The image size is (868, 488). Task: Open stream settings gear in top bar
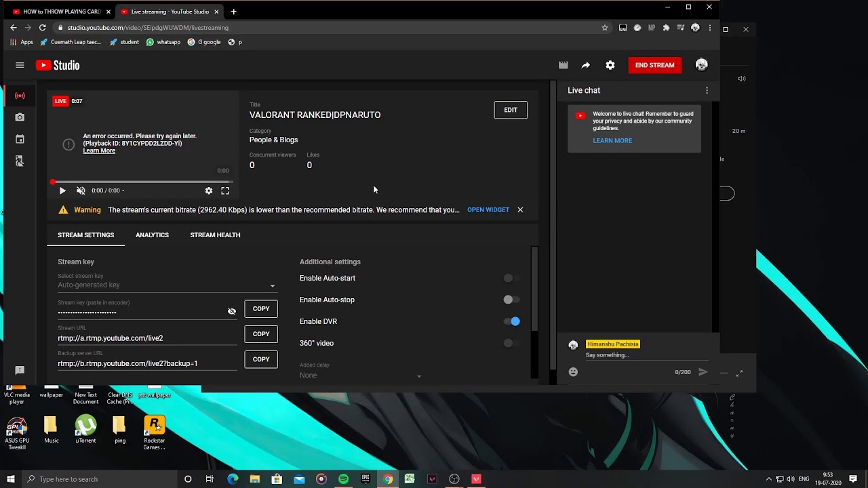click(610, 65)
